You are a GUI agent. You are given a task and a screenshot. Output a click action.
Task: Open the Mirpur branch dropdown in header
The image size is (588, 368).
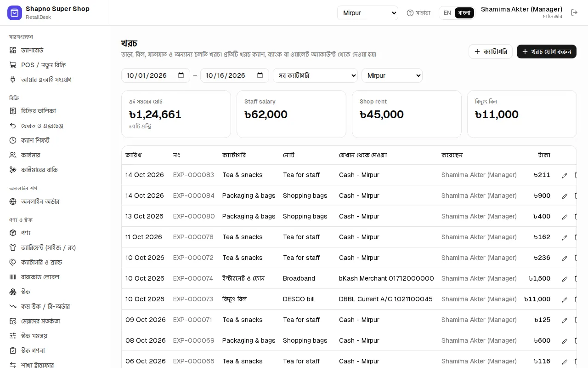click(367, 13)
